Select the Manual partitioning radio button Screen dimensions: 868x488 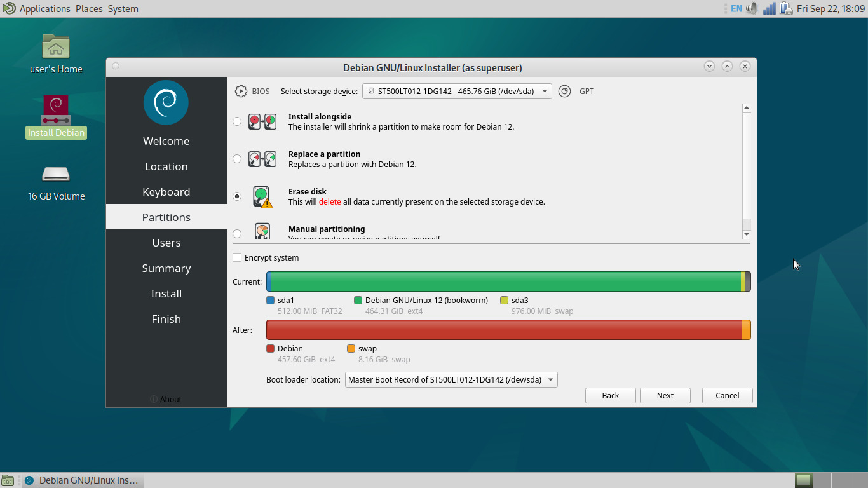pyautogui.click(x=237, y=234)
